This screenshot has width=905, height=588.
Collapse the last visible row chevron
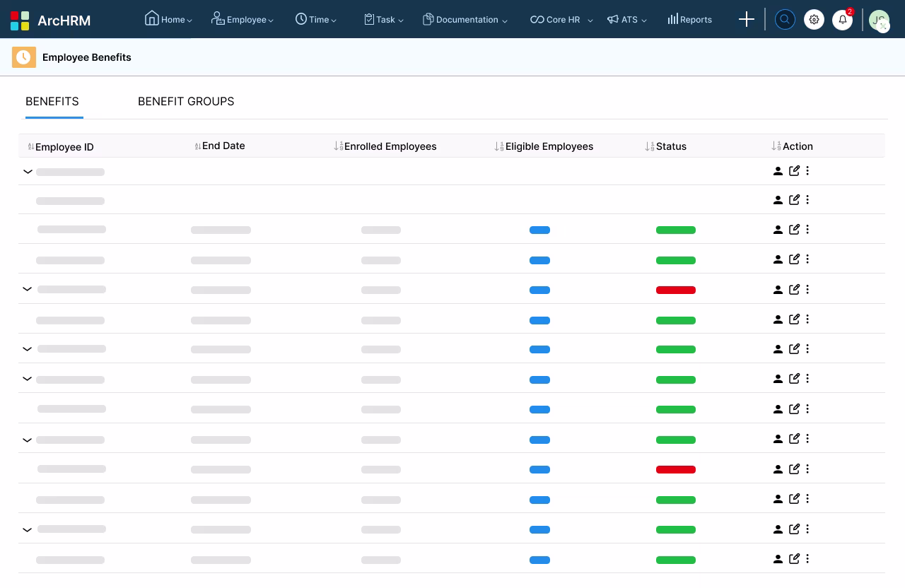click(27, 529)
